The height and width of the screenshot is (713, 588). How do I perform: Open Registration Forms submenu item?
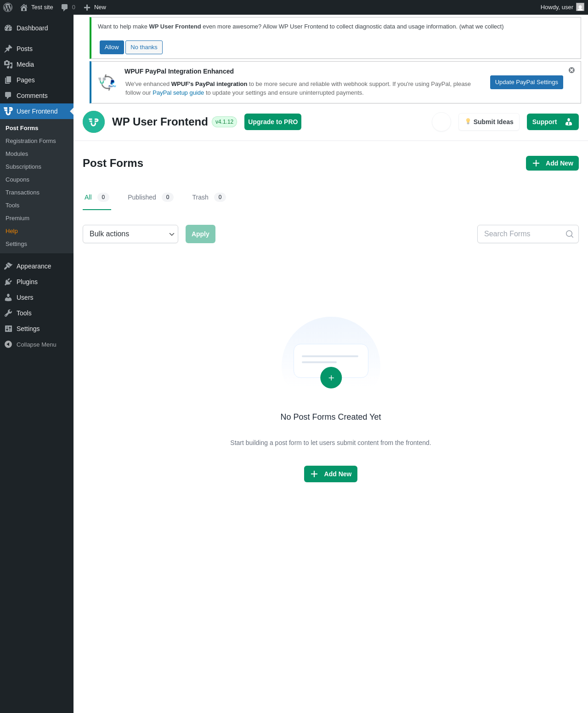(x=31, y=141)
